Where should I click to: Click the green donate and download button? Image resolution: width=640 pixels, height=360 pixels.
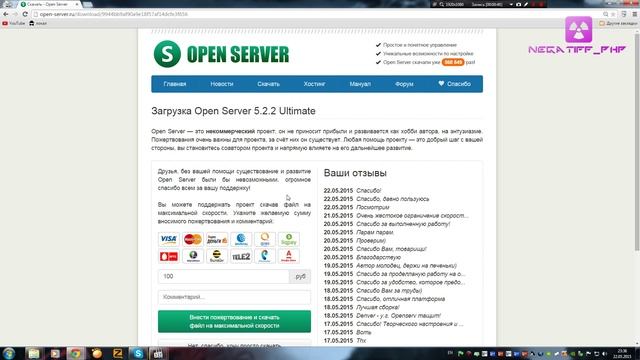(x=234, y=321)
